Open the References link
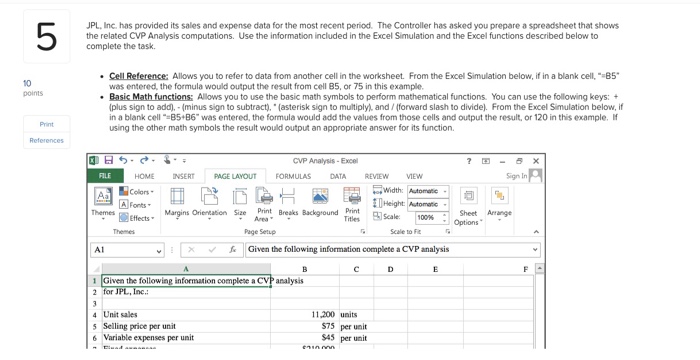This screenshot has width=700, height=360. pos(46,140)
